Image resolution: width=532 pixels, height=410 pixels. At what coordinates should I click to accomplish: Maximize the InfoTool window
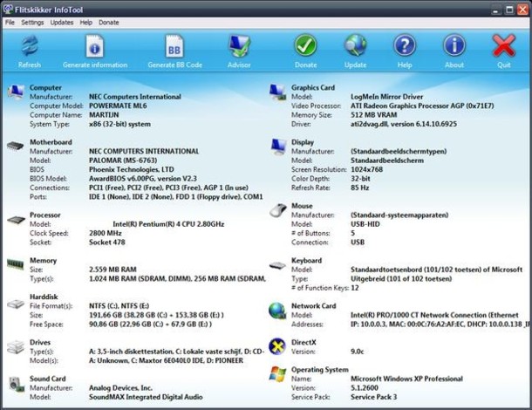(x=509, y=10)
